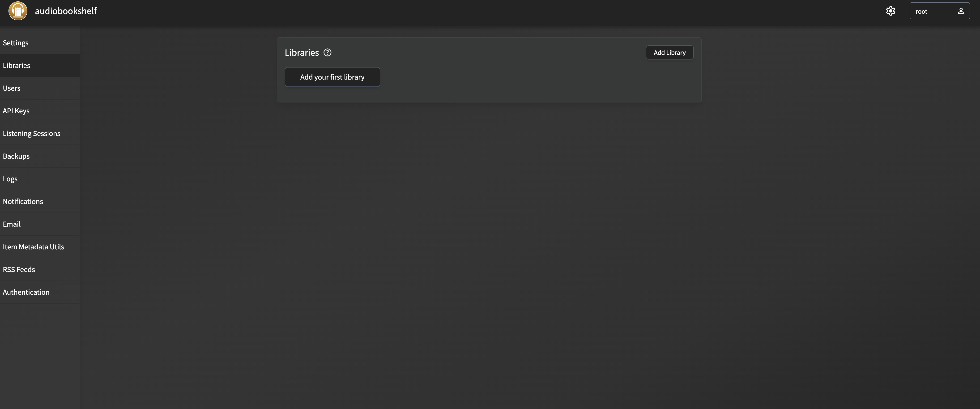Go to the Users page
Image resolution: width=980 pixels, height=409 pixels.
coord(11,88)
